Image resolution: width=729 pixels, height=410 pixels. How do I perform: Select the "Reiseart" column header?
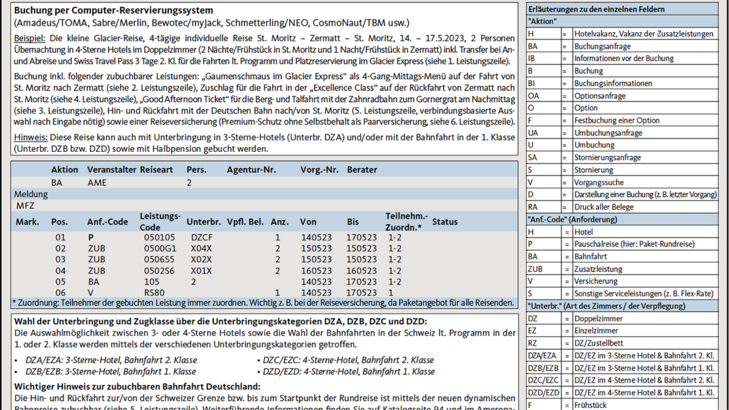pos(156,170)
